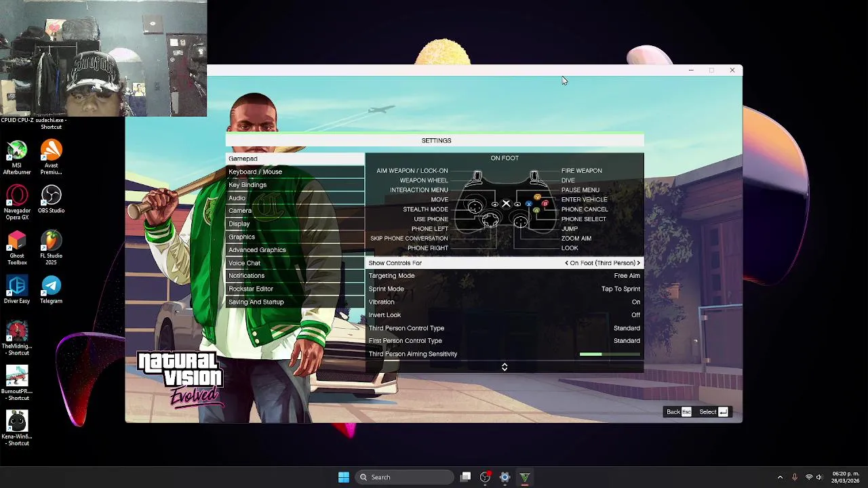Adjust Third Person Aiming Sensitivity slider
Screen dimensions: 868x488
point(610,354)
